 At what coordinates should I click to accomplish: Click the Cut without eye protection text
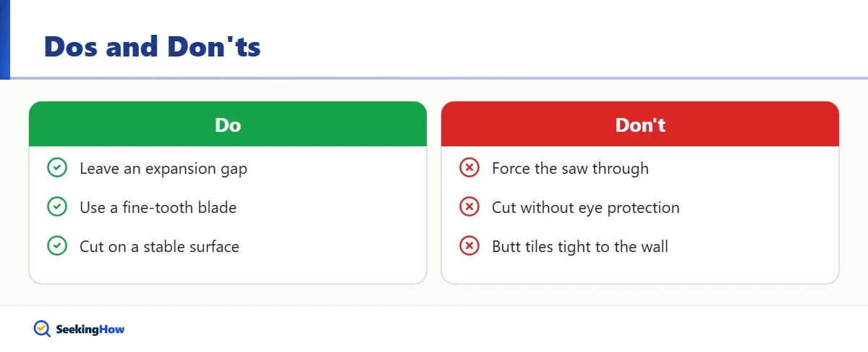pos(586,208)
